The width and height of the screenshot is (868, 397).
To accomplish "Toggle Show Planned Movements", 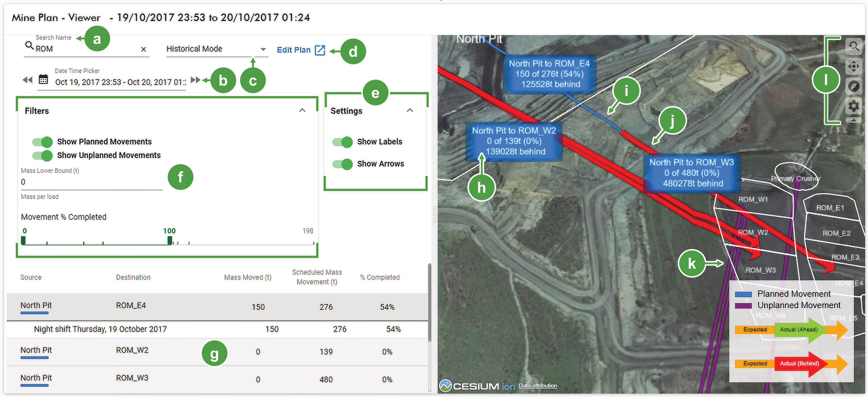I will (x=43, y=142).
